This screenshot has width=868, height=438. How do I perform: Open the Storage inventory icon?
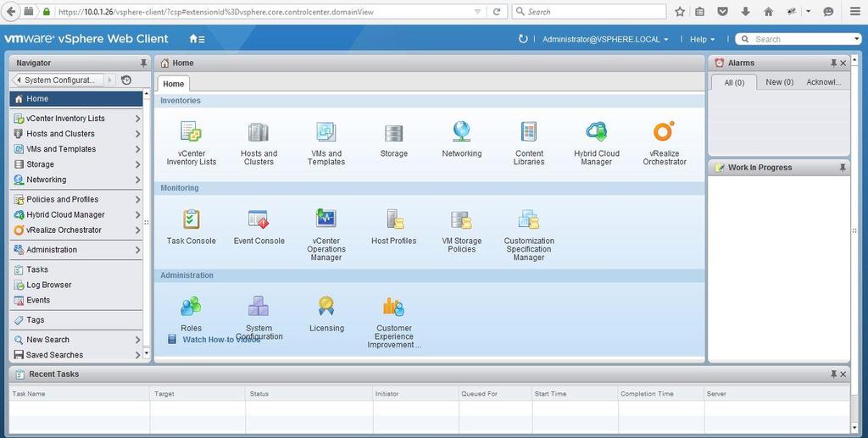(393, 133)
